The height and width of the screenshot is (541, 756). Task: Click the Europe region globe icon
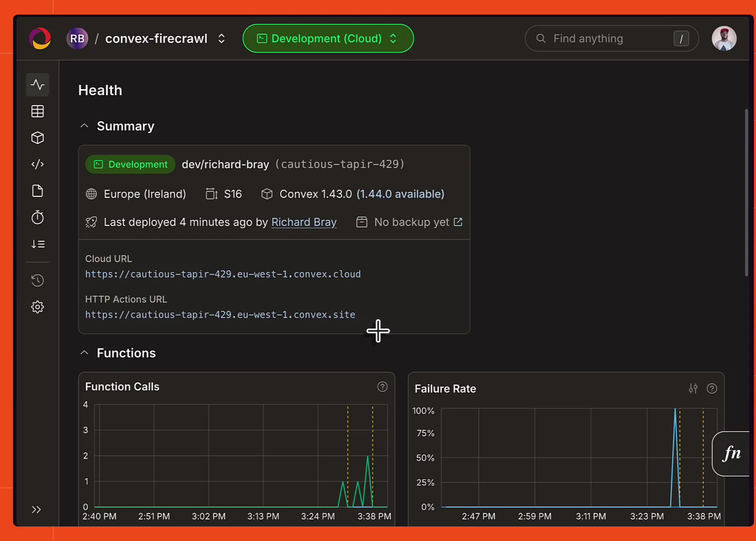(x=91, y=194)
